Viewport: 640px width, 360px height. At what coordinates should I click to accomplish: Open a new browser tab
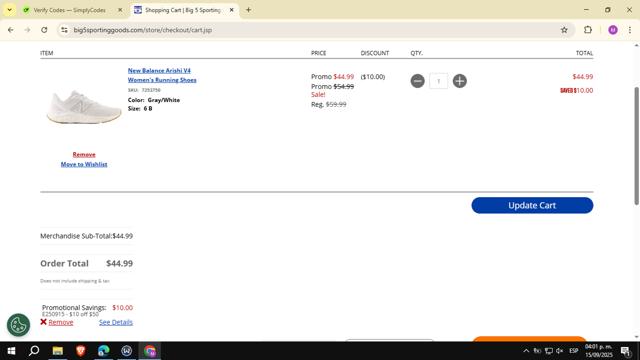click(x=248, y=10)
